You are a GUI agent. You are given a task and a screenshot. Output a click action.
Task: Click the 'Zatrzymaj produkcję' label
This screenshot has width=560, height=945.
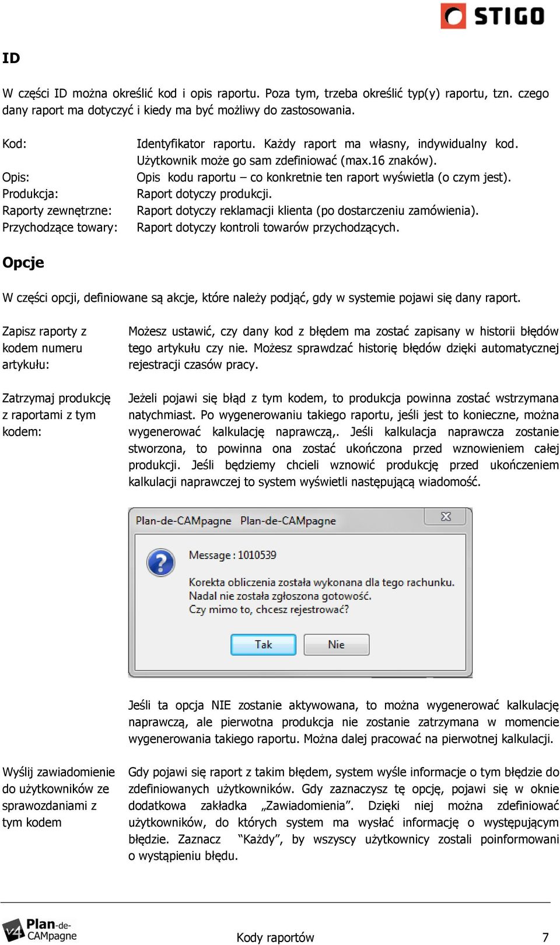tap(57, 399)
